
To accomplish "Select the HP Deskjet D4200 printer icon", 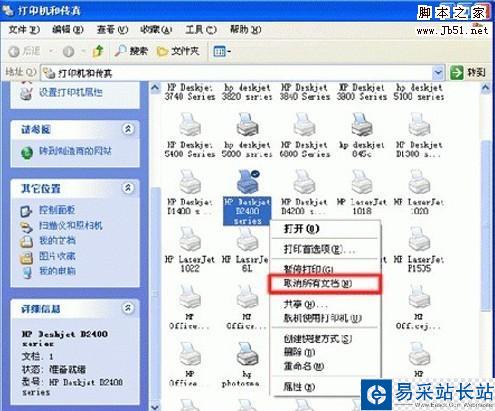I will 304,182.
